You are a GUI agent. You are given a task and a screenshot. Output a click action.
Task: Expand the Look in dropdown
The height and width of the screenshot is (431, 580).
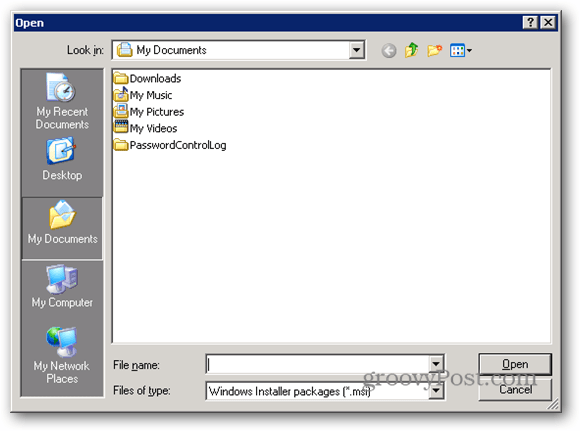(357, 50)
